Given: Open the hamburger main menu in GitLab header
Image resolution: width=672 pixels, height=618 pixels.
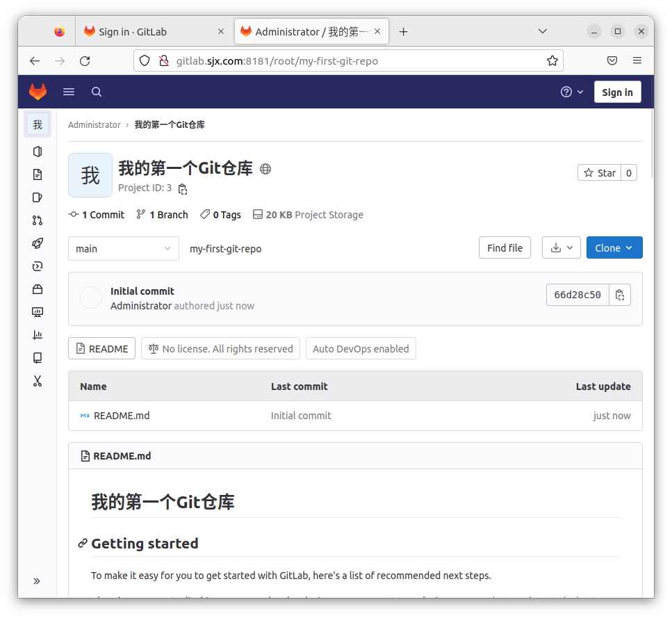Looking at the screenshot, I should (x=69, y=92).
